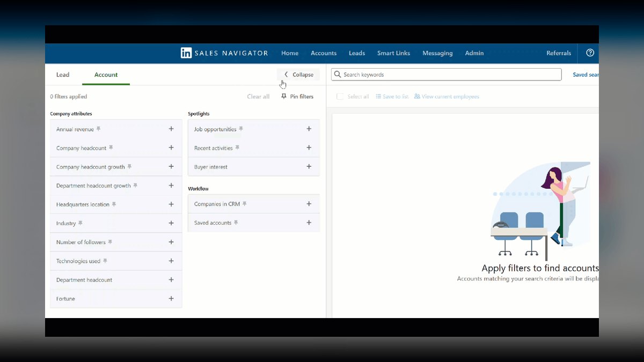644x362 pixels.
Task: Click the Pin filters button
Action: tap(297, 97)
